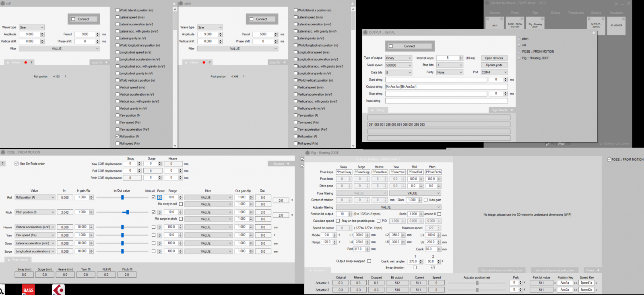Click the Cubase-style red icon in taskbar

(58, 290)
